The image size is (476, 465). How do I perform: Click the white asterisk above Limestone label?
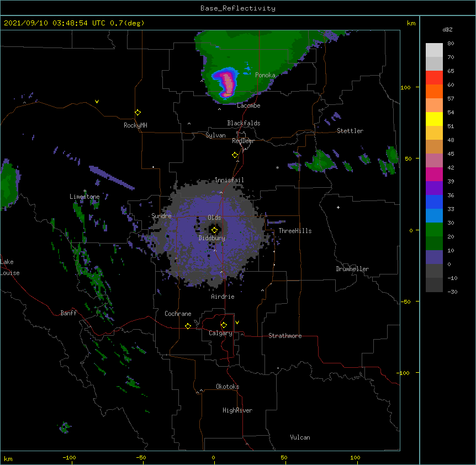click(x=84, y=191)
